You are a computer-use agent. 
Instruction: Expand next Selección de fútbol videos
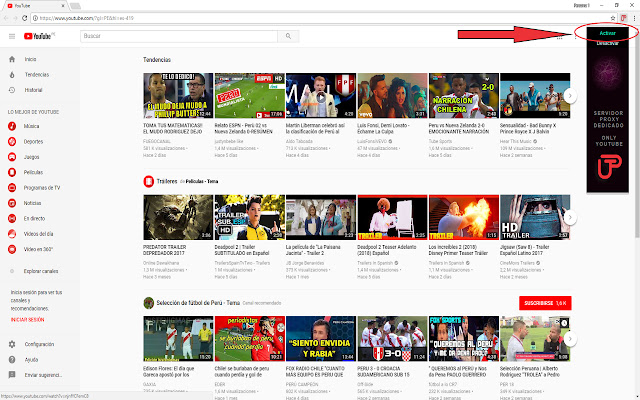[570, 339]
